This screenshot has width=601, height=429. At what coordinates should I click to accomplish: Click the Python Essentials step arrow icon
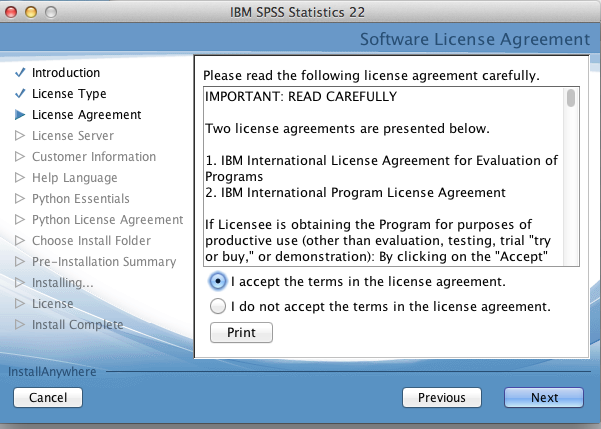[x=20, y=199]
